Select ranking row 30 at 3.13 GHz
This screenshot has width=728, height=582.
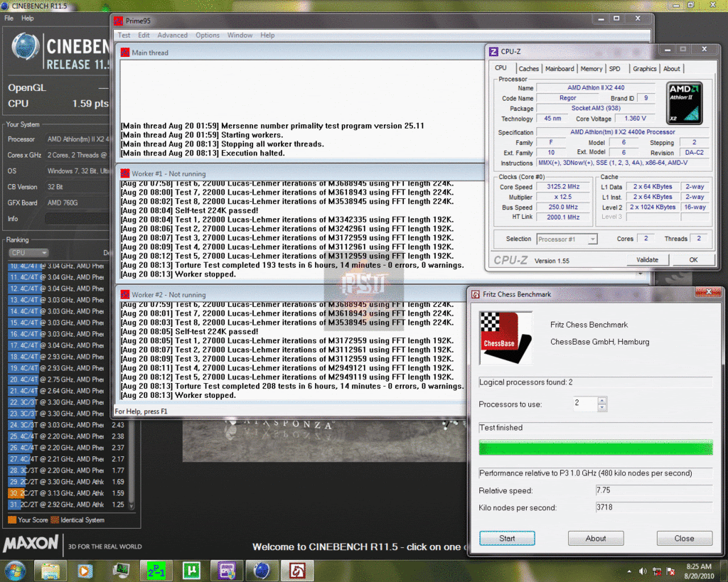pos(68,493)
